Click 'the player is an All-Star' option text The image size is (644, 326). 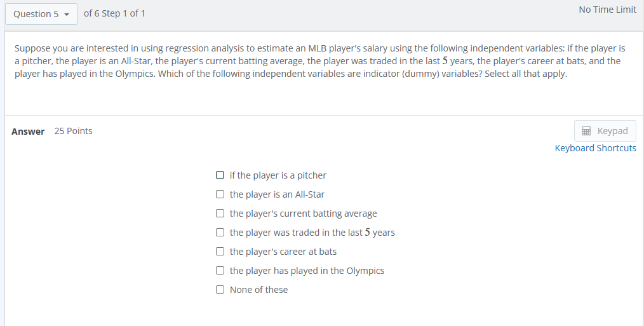[277, 194]
